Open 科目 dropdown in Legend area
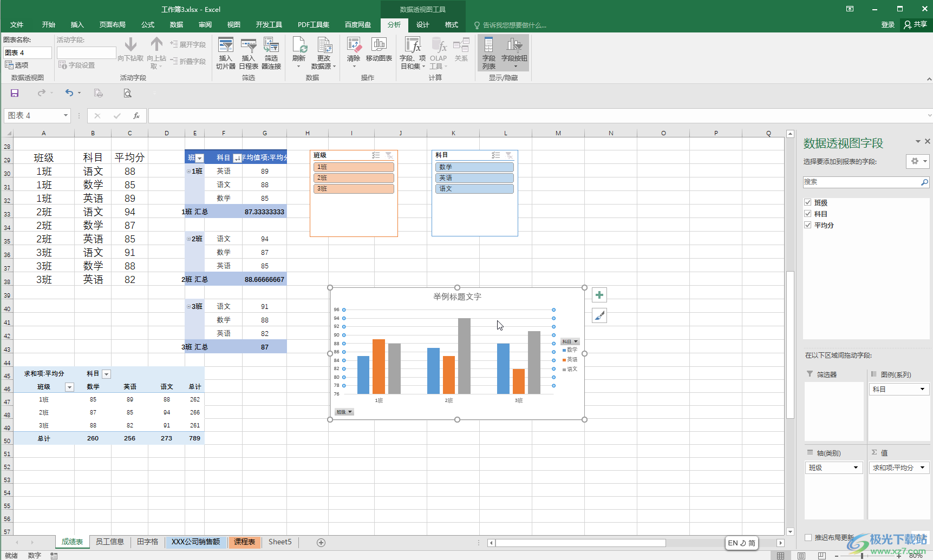Viewport: 933px width, 560px height. point(922,390)
